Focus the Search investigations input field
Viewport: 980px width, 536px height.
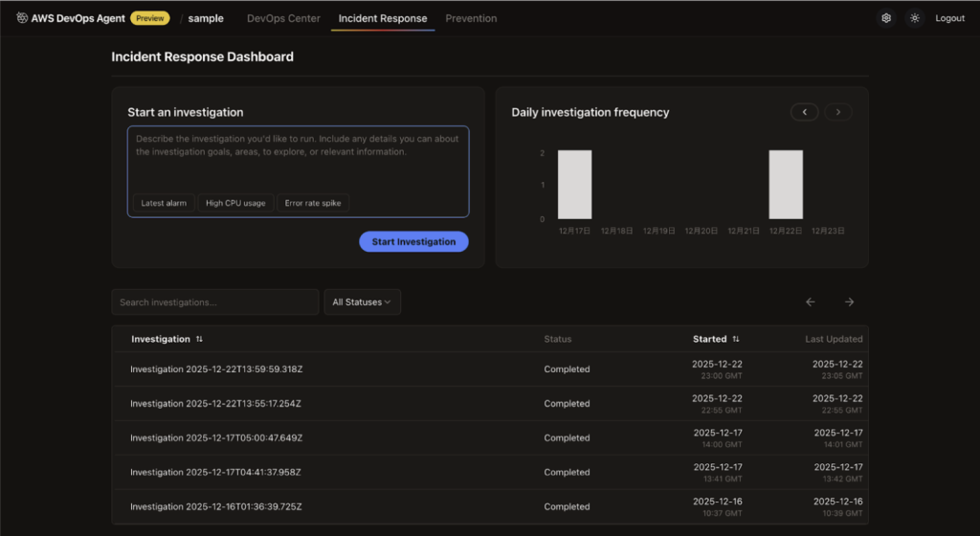(x=214, y=302)
